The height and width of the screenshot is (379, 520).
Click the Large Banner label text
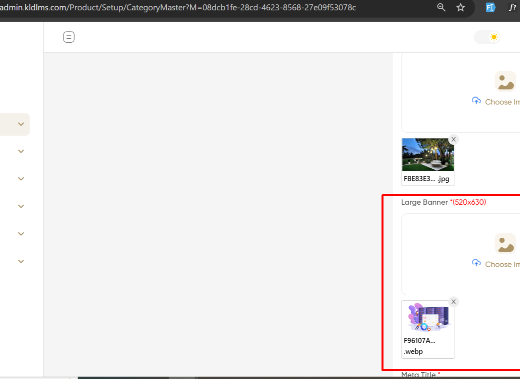pos(425,202)
